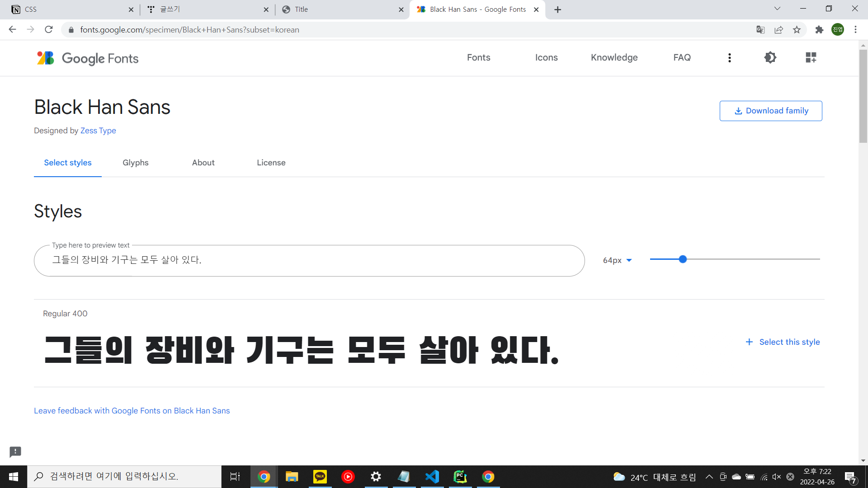Click the Google Fonts logo
Image resolution: width=868 pixels, height=488 pixels.
click(x=88, y=58)
